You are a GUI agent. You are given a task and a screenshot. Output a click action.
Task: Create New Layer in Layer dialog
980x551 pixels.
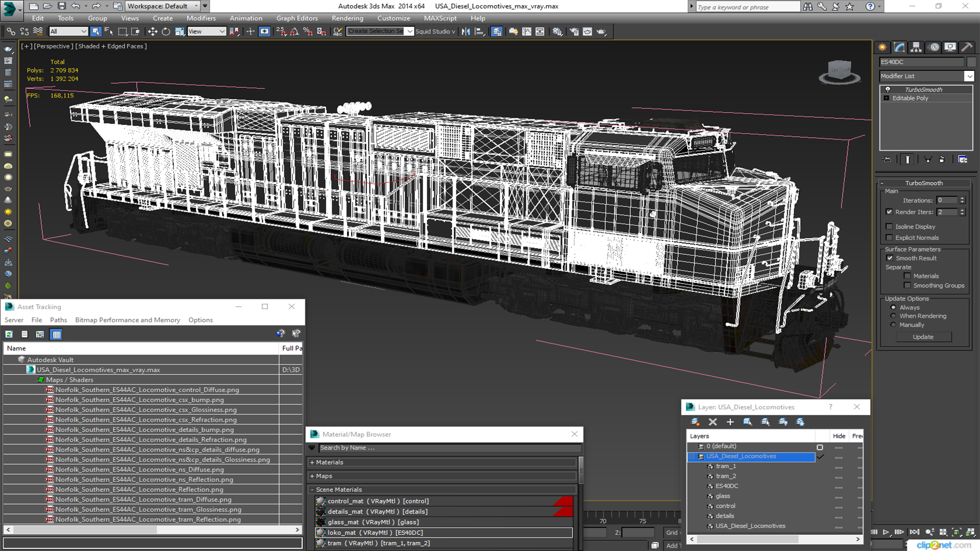point(695,422)
